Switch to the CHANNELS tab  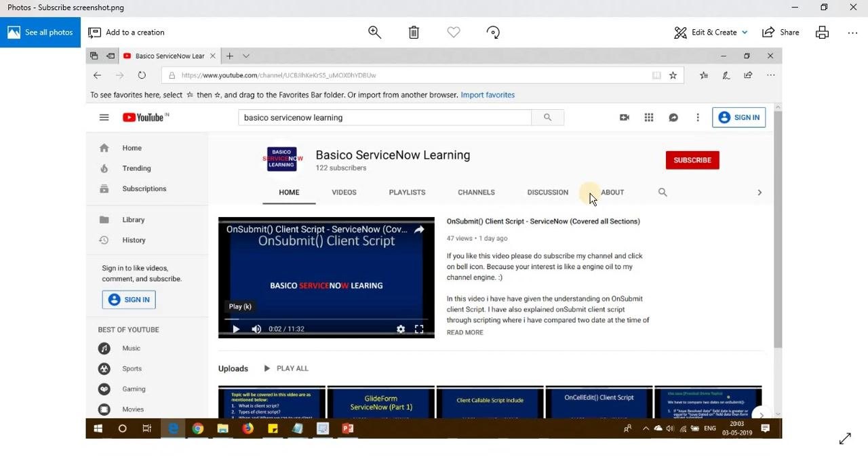coord(476,193)
